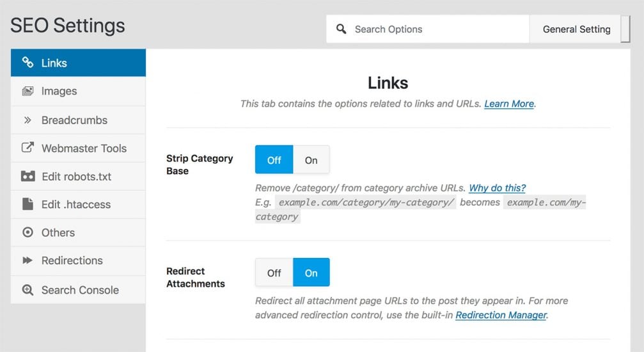Click the General Setting button
Image resolution: width=644 pixels, height=352 pixels.
pyautogui.click(x=576, y=29)
